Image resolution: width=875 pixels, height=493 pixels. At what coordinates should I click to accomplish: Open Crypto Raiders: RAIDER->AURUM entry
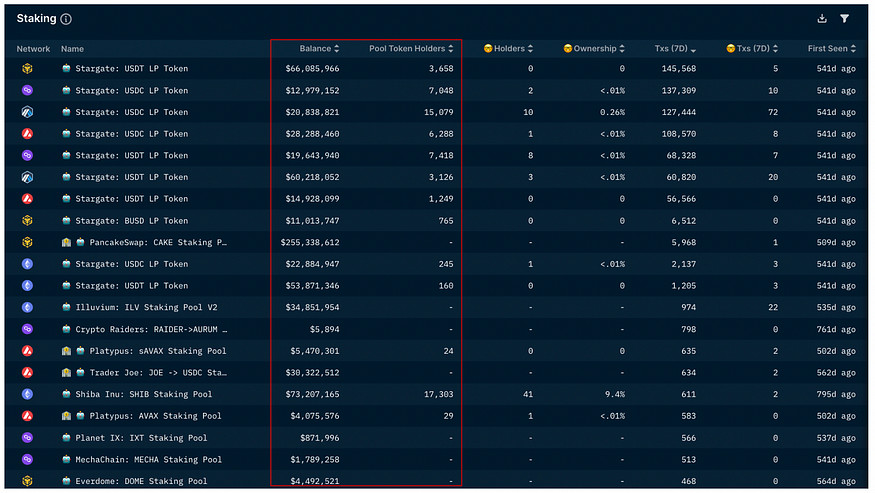151,329
